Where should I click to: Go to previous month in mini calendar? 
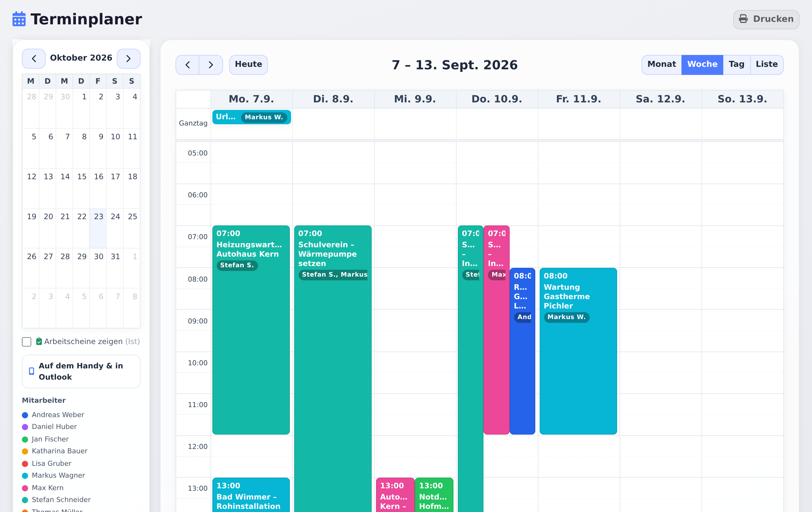(x=34, y=59)
